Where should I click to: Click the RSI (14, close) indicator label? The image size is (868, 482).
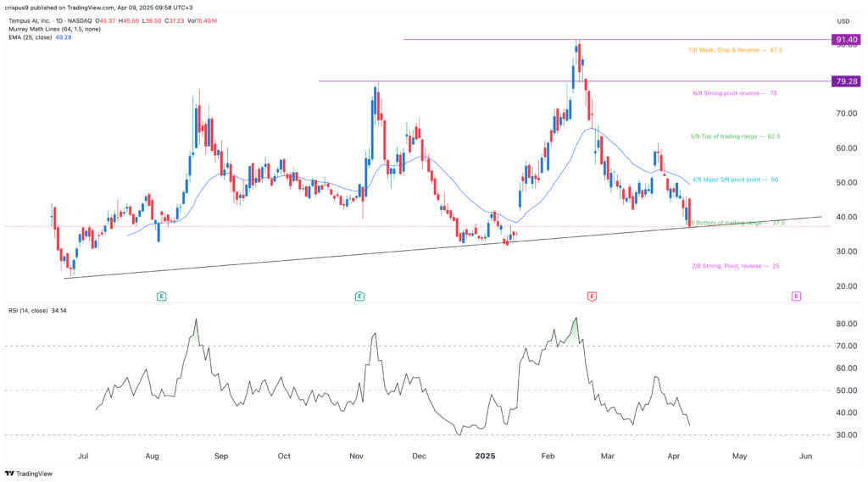point(28,310)
